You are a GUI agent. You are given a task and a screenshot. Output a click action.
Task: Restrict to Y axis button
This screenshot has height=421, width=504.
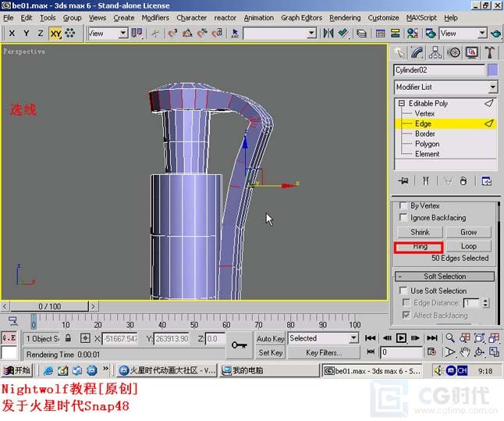pos(27,33)
